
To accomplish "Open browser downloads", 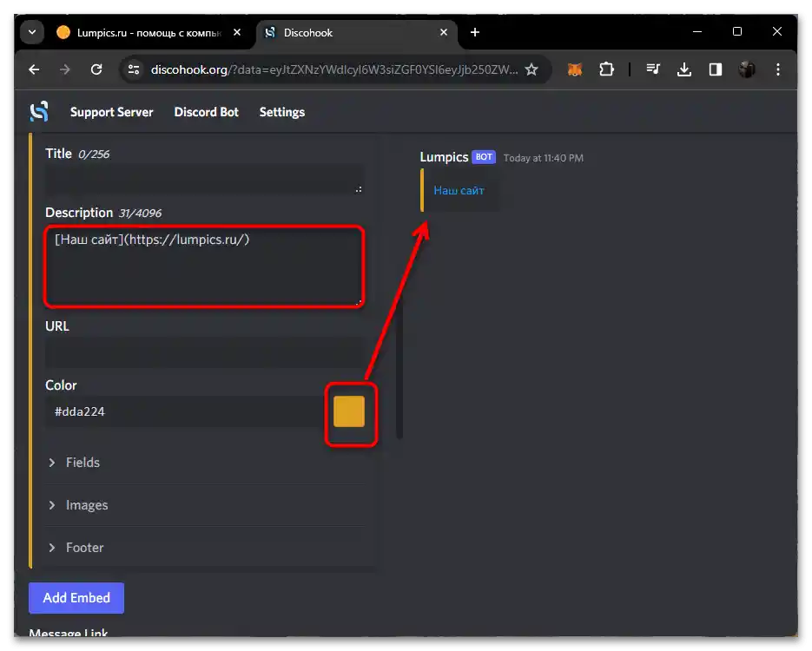I will 684,69.
